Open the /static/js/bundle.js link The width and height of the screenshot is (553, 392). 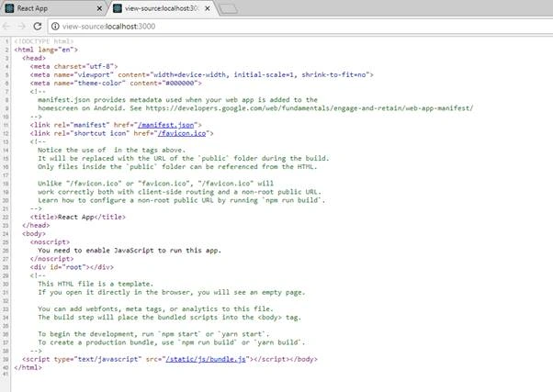[x=206, y=359]
